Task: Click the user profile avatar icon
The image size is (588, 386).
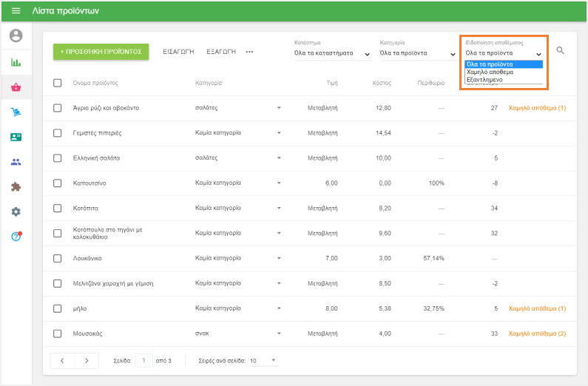Action: tap(16, 35)
